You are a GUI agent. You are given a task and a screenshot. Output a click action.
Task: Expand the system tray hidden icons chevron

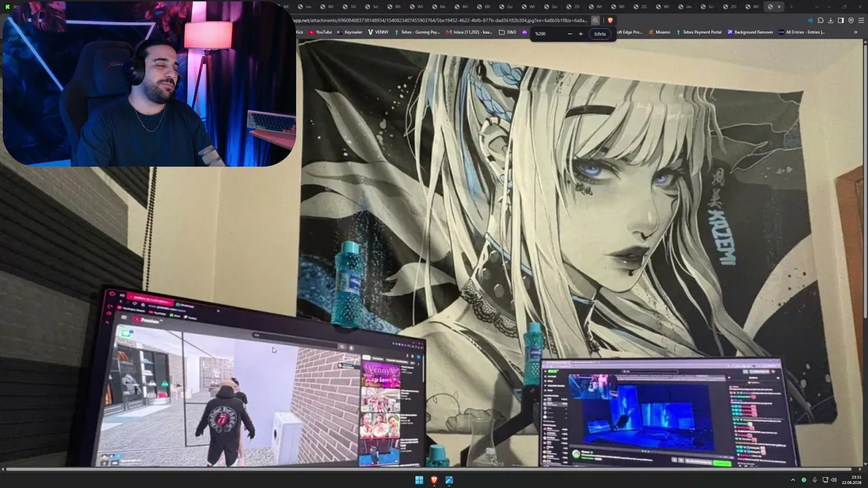click(x=793, y=481)
